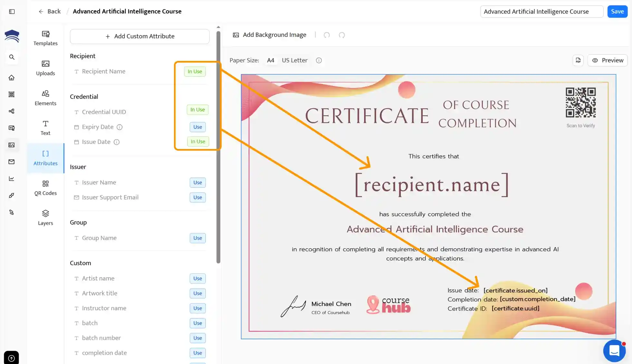Download the certificate as PDF
The height and width of the screenshot is (364, 632).
coord(578,60)
